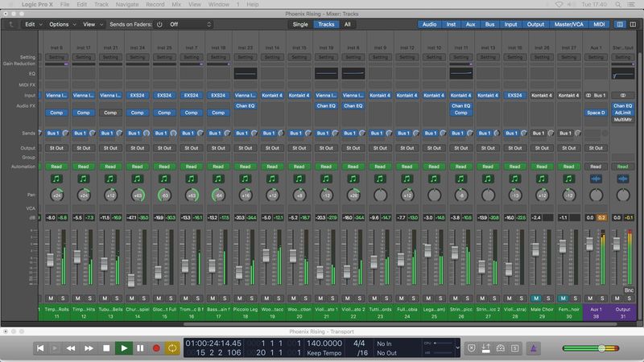Image resolution: width=644 pixels, height=362 pixels.
Task: Unmute the Male Choir channel
Action: pyautogui.click(x=536, y=298)
